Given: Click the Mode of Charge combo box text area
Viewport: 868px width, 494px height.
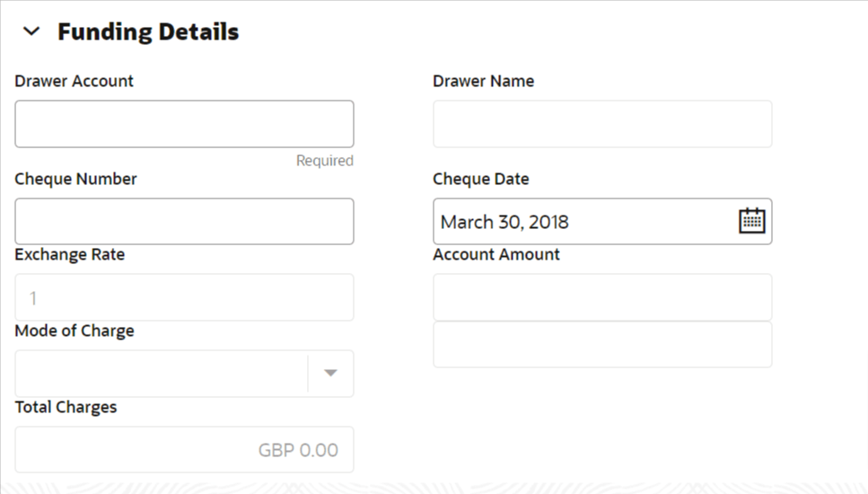Looking at the screenshot, I should tap(162, 374).
